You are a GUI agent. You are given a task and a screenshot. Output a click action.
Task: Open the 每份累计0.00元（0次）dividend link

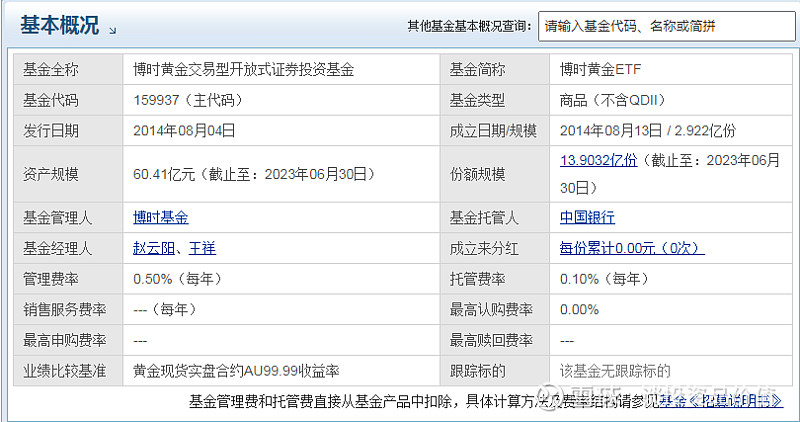coord(632,248)
